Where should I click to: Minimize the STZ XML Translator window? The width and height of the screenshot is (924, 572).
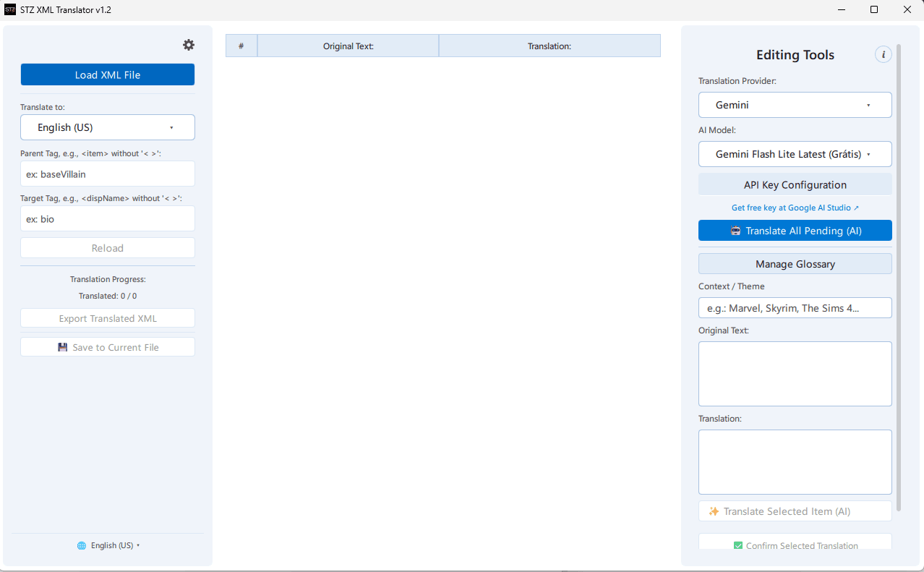842,10
